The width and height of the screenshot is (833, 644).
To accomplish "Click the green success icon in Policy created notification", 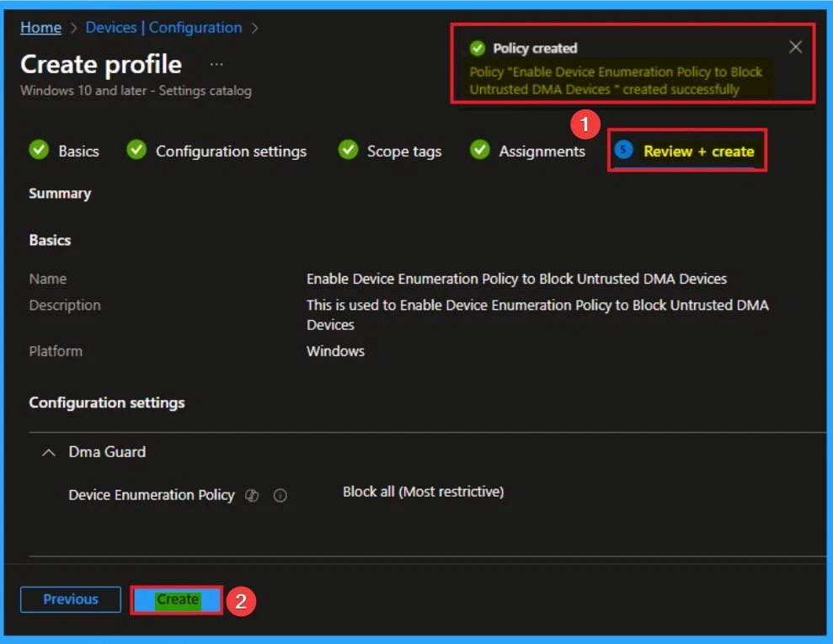I will coord(478,49).
